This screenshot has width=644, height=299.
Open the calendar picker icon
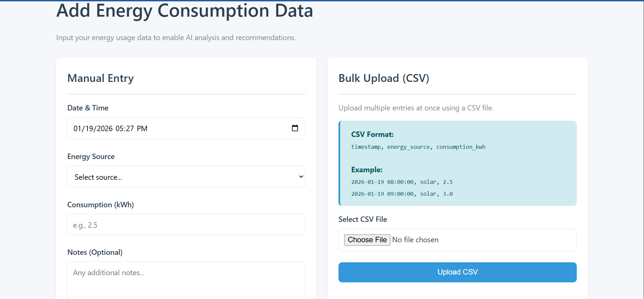295,128
